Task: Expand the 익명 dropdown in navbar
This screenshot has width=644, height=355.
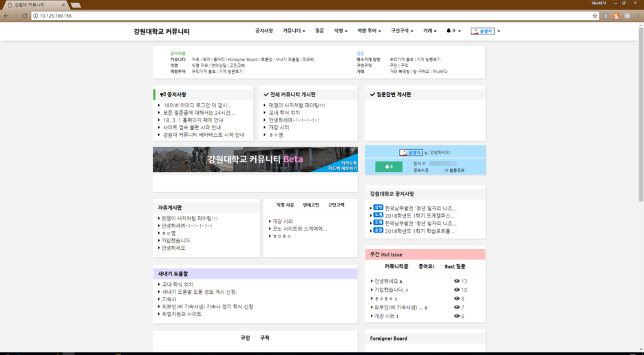Action: [341, 31]
